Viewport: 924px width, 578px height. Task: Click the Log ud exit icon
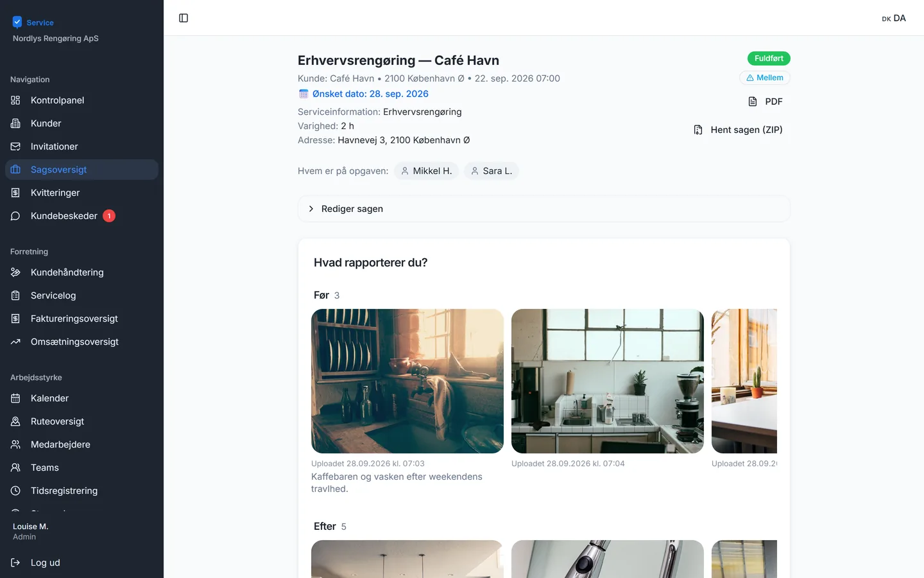[15, 563]
